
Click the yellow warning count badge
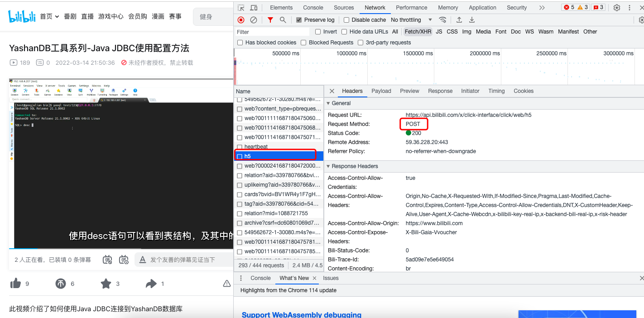583,8
